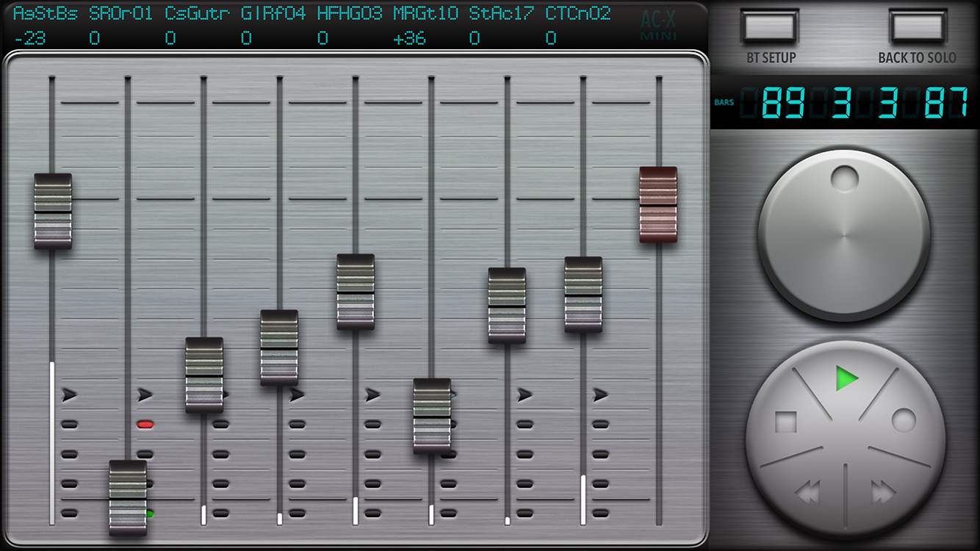
Task: Click the 0 value under SROr01
Action: coord(95,38)
